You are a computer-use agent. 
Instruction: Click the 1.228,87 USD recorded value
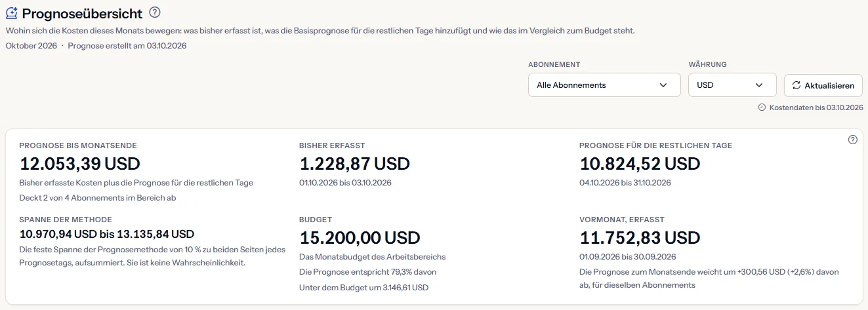[355, 163]
